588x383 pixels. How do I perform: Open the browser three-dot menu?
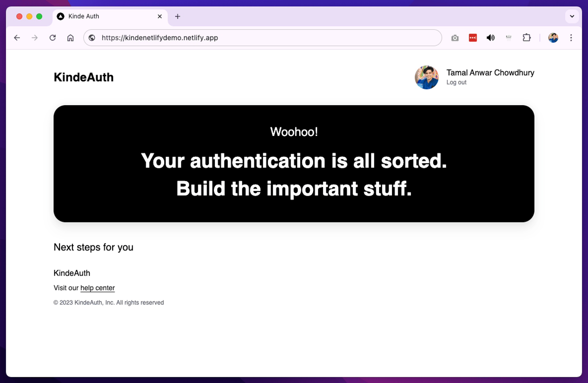pos(571,38)
